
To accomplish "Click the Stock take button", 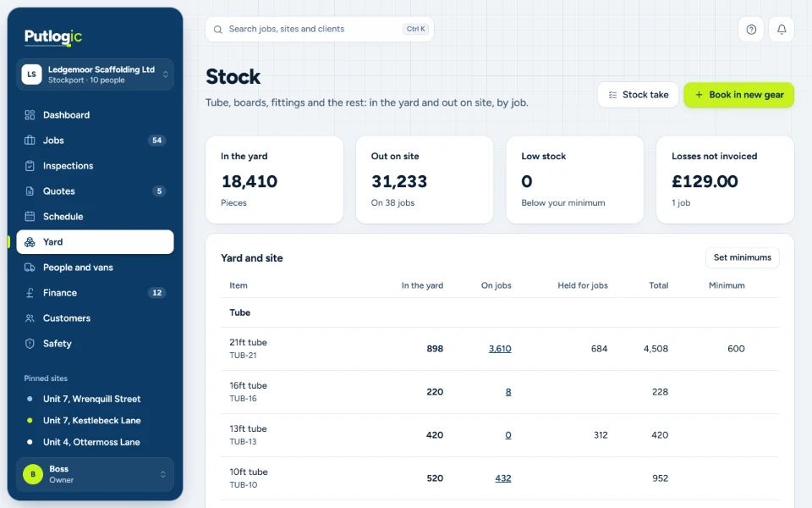I will [638, 95].
